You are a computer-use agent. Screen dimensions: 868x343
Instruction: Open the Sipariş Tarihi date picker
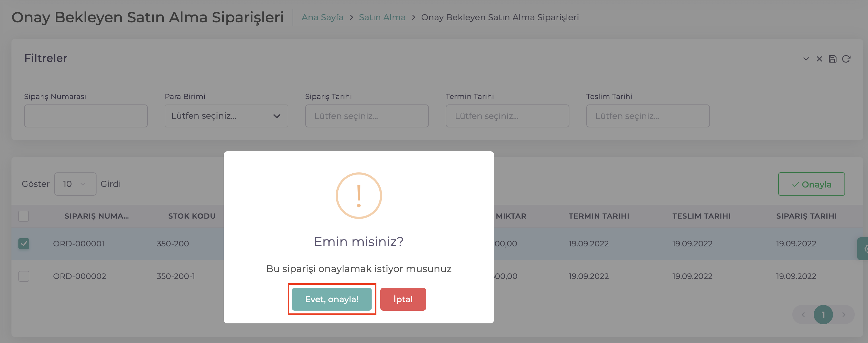point(367,116)
